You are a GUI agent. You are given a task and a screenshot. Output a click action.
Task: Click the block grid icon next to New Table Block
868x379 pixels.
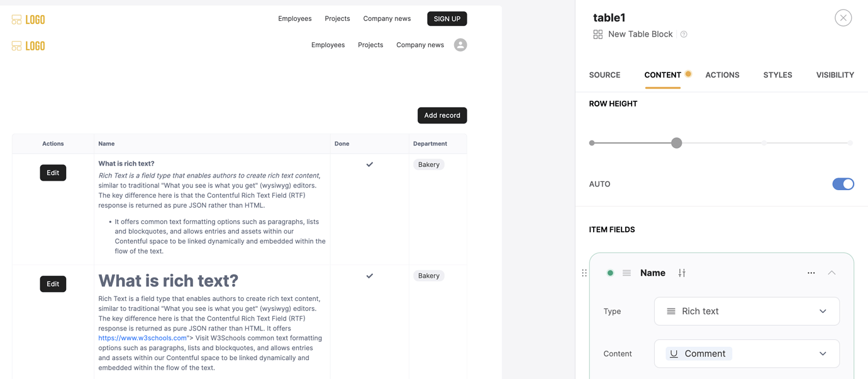(598, 34)
